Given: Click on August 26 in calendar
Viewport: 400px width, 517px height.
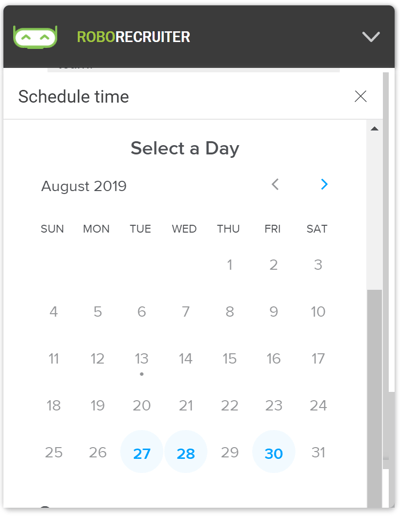Looking at the screenshot, I should (98, 452).
